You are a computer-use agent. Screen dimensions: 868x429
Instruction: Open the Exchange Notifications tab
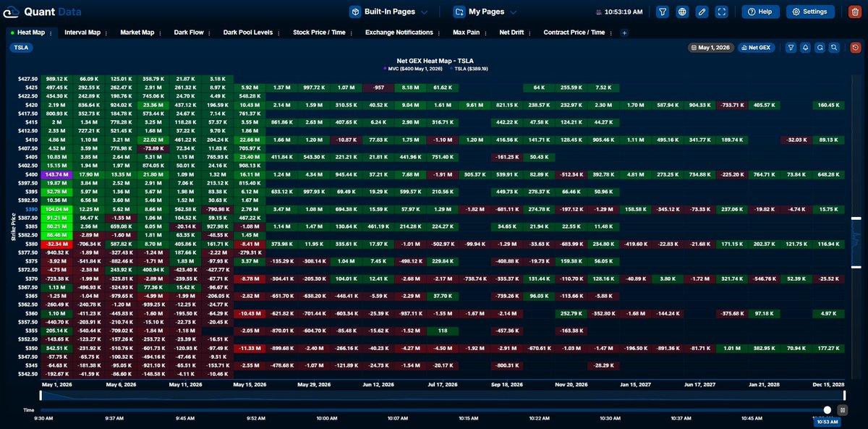(x=399, y=33)
